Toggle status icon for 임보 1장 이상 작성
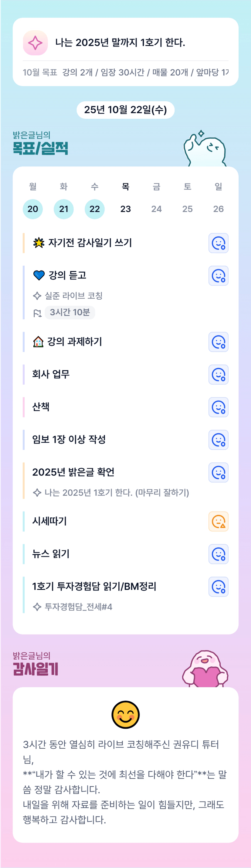251x868 pixels. (x=218, y=440)
